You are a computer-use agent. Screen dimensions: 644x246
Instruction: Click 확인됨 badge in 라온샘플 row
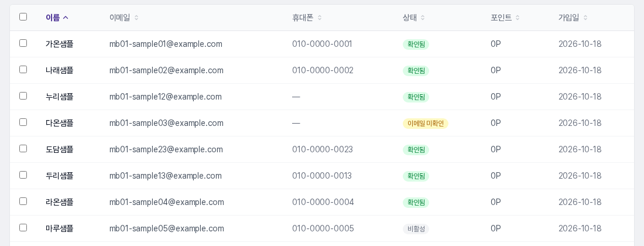coord(416,202)
